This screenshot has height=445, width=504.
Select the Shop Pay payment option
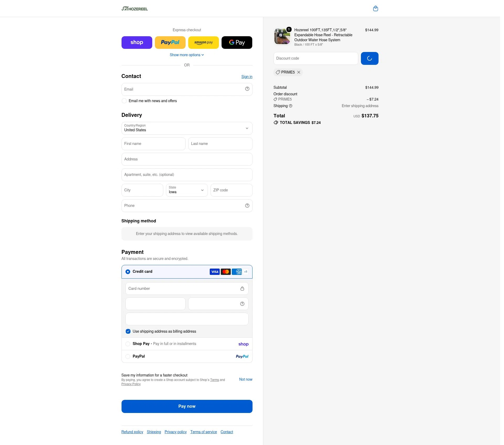(x=128, y=344)
